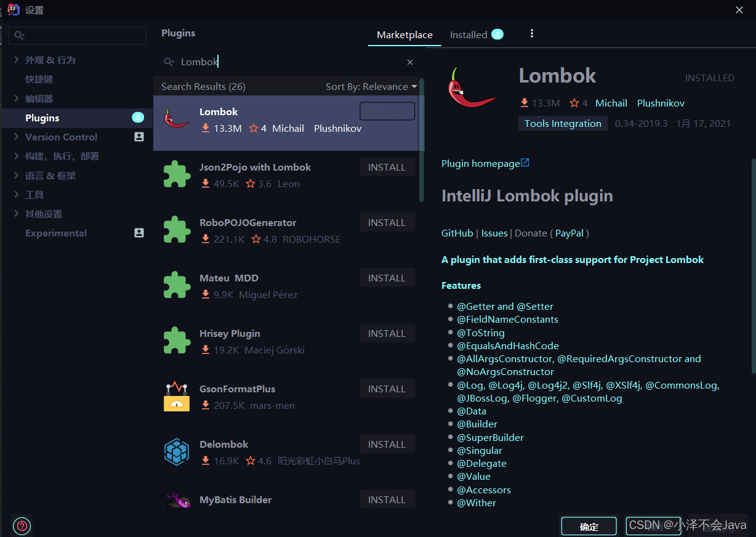
Task: Click the GsonFormatPlus plugin icon
Action: coord(177,395)
